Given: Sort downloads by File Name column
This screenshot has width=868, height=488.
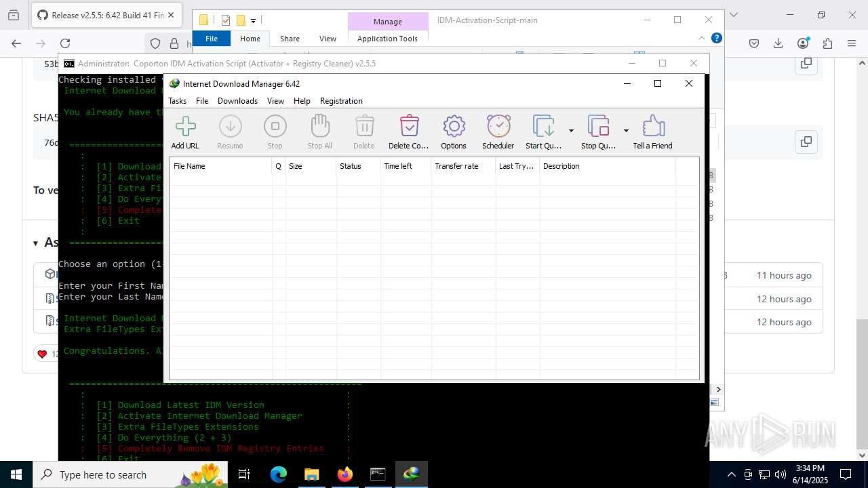Looking at the screenshot, I should click(x=220, y=166).
